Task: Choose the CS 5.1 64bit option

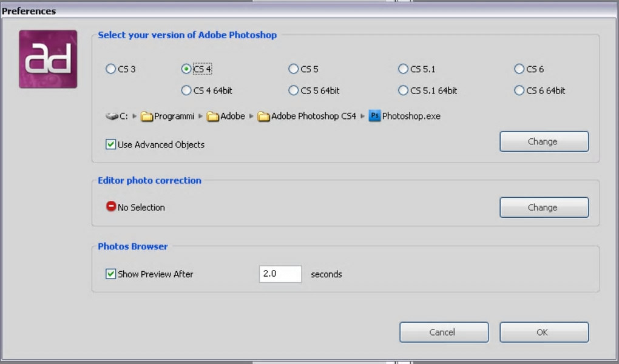Action: 403,90
